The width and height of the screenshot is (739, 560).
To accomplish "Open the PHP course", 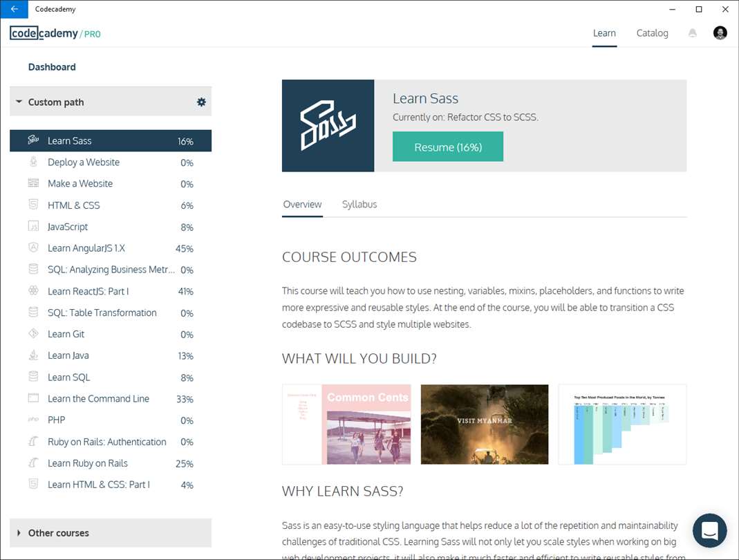I will [111, 420].
